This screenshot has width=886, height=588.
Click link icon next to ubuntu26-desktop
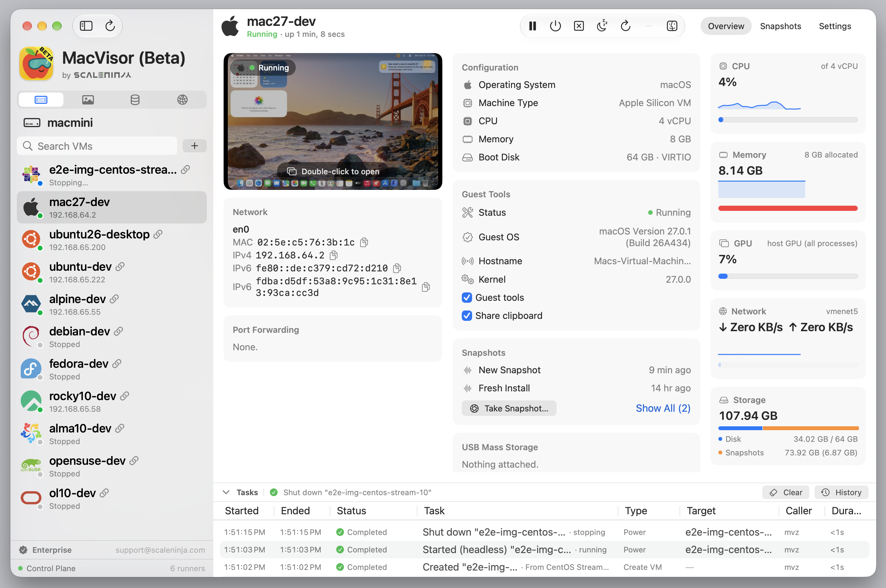click(x=158, y=234)
